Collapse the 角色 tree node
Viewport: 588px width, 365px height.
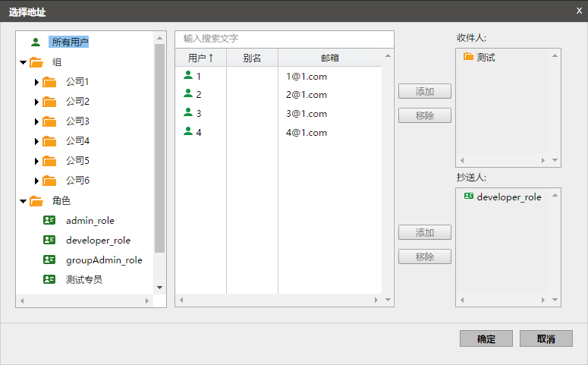24,202
